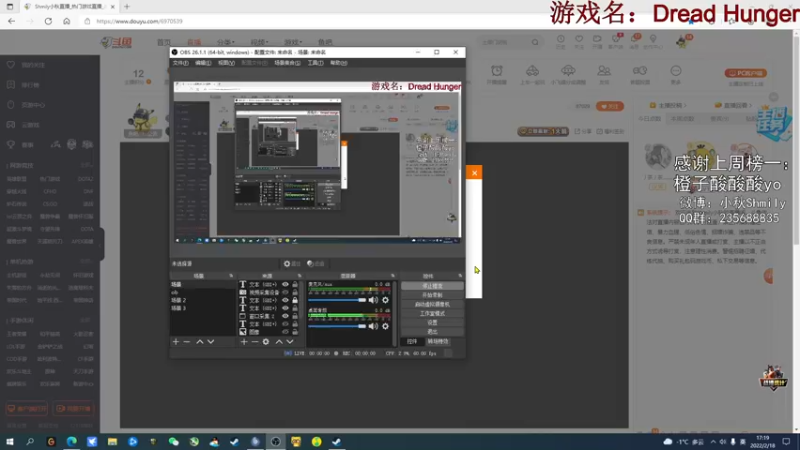Toggle visibility of second text source
This screenshot has width=800, height=450.
click(x=285, y=300)
